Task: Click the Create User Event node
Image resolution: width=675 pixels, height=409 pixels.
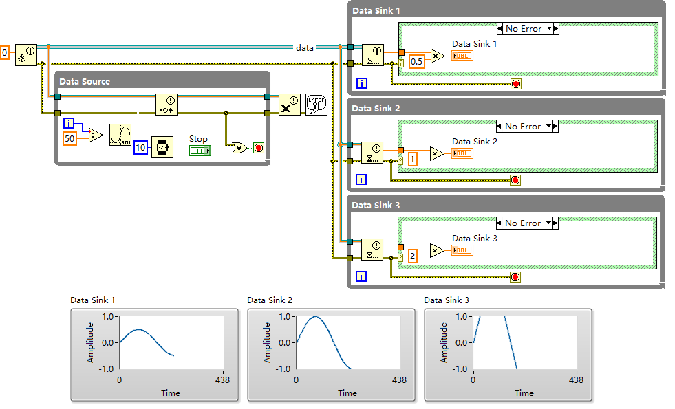Action: point(27,51)
